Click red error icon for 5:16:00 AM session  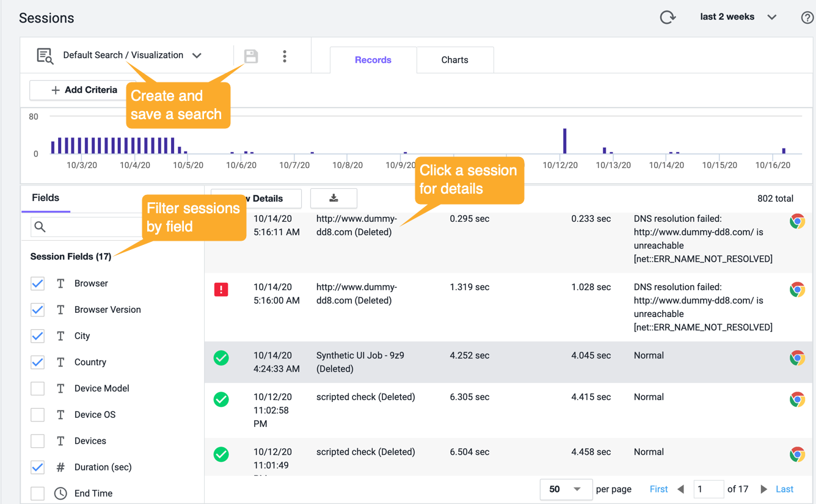[x=221, y=289]
